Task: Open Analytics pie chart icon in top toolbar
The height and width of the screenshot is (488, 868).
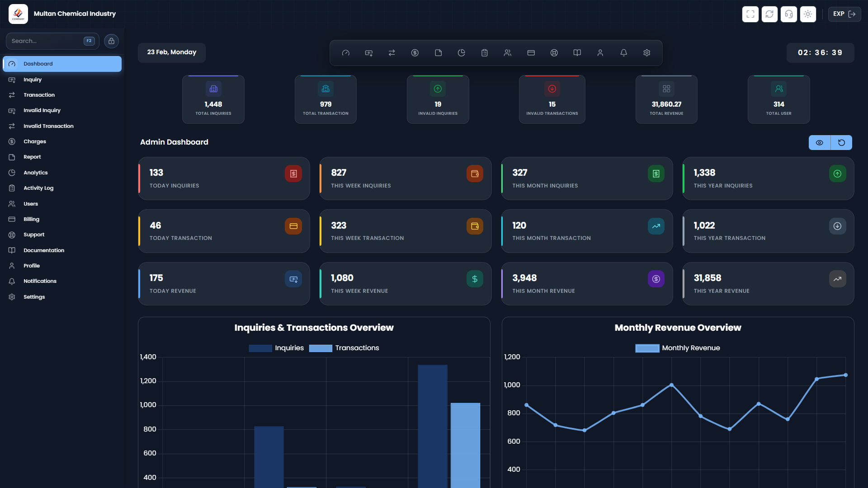Action: 462,52
